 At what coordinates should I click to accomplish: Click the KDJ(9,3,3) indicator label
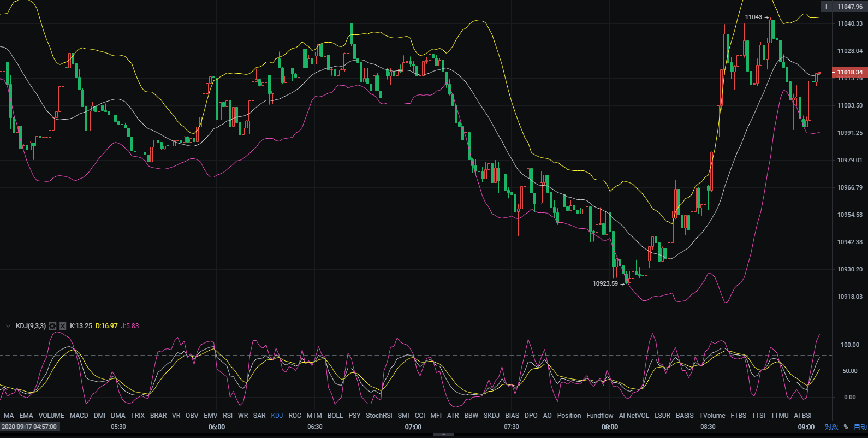31,326
